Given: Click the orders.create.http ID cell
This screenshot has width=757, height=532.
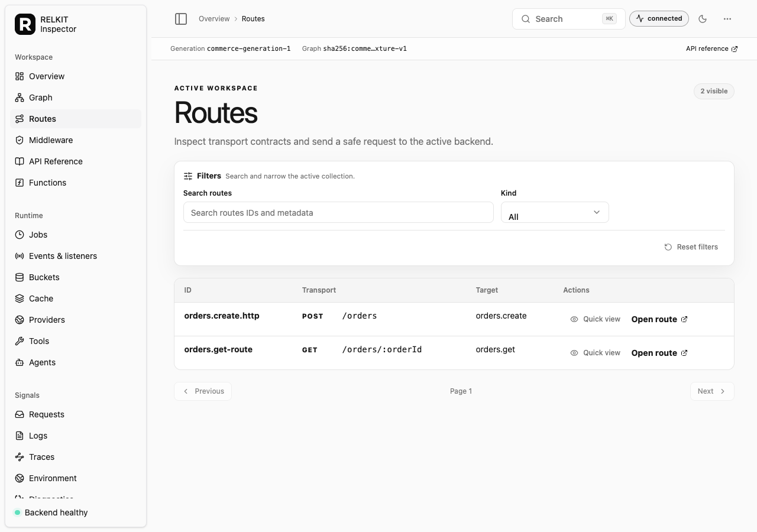Looking at the screenshot, I should tap(222, 316).
